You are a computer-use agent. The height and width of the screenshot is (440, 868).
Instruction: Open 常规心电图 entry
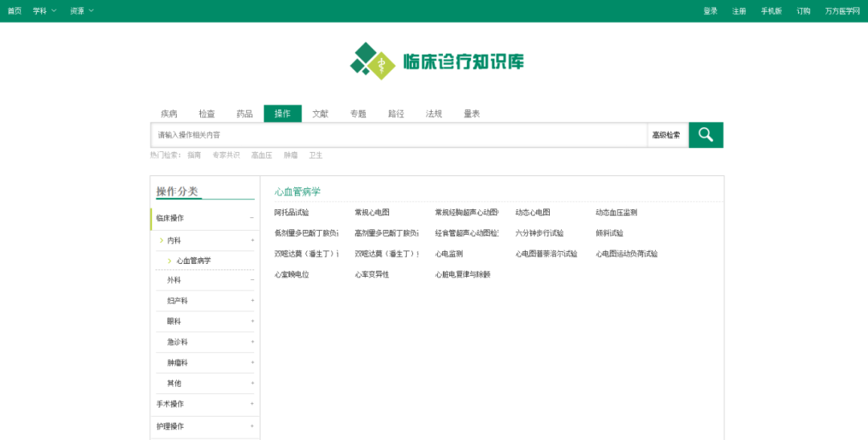click(x=372, y=212)
